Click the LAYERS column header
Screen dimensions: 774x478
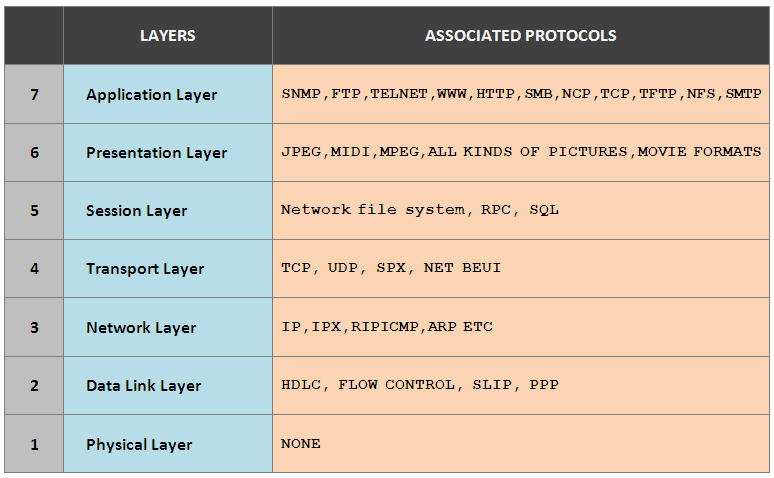coord(167,36)
